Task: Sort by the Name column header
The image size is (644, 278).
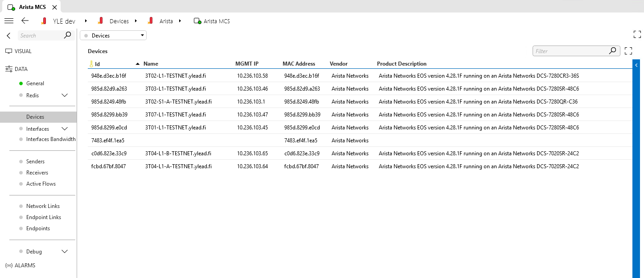Action: 151,64
